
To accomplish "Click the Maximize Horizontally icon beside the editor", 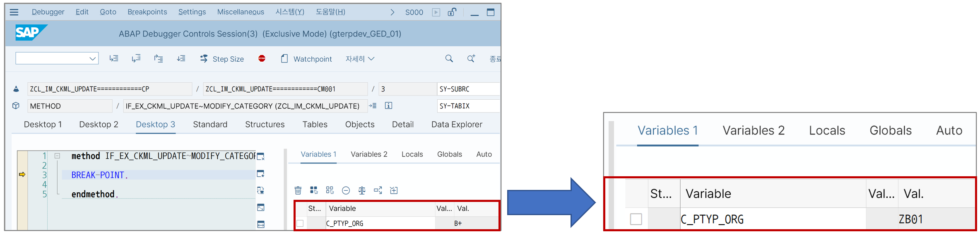I will 261,224.
